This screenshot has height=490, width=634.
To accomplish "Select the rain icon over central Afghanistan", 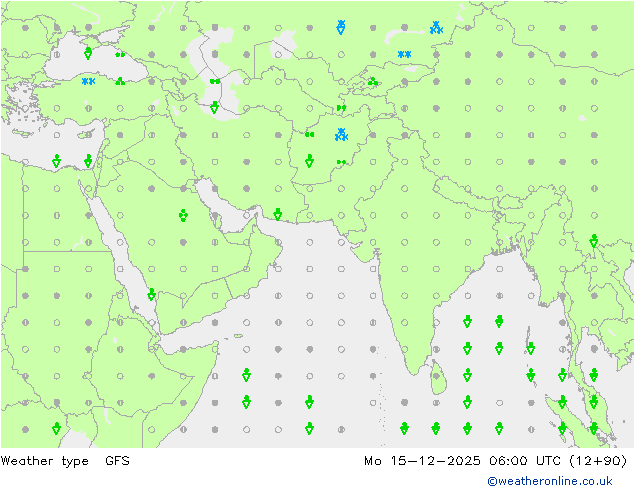I will pyautogui.click(x=309, y=161).
